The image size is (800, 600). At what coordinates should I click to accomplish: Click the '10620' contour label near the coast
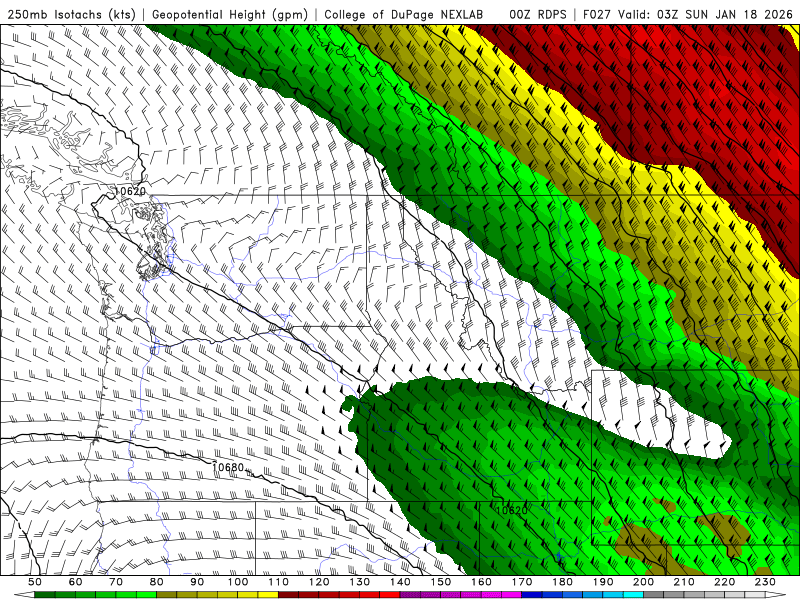[130, 191]
